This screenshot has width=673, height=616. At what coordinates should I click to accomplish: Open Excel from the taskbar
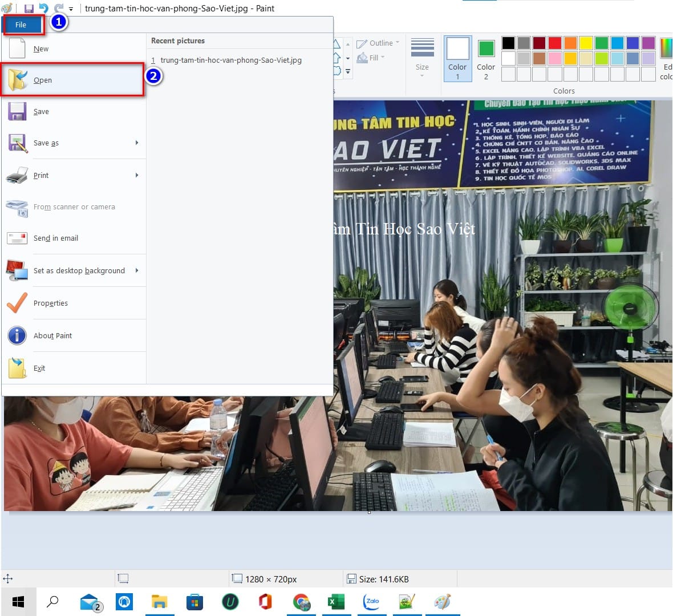[x=336, y=602]
